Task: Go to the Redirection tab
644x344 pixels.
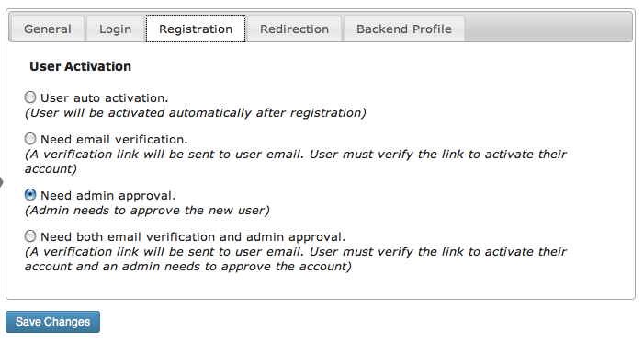Action: [x=294, y=29]
